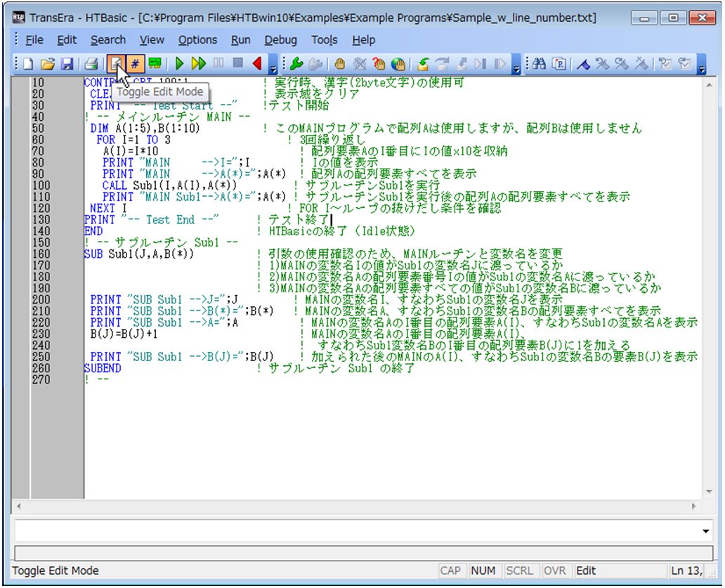Screen dimensions: 725x588
Task: Open the Edit menu
Action: [67, 40]
